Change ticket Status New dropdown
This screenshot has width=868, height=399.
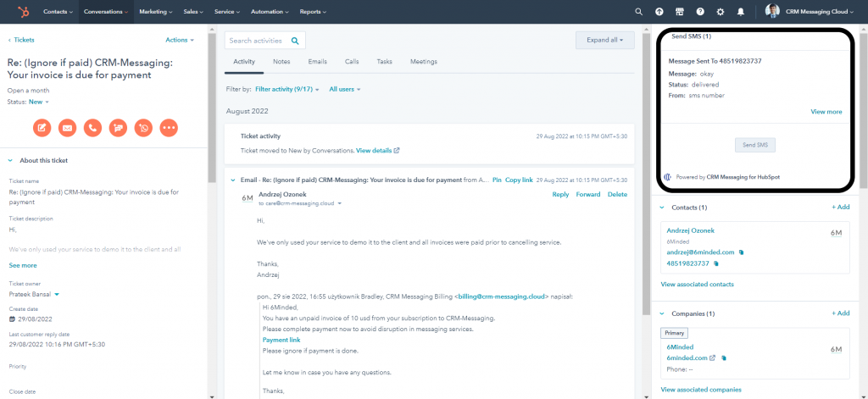tap(39, 102)
